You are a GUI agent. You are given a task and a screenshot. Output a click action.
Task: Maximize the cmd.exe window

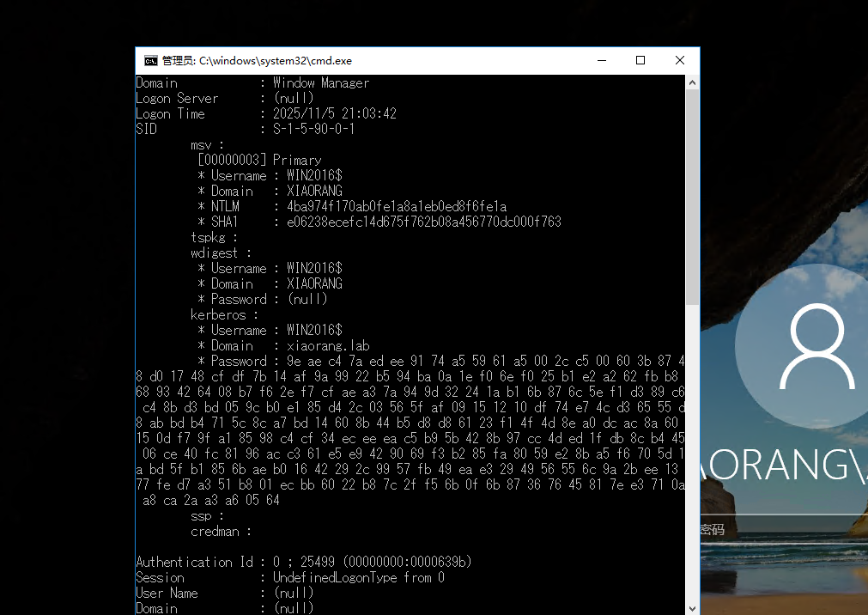tap(640, 60)
